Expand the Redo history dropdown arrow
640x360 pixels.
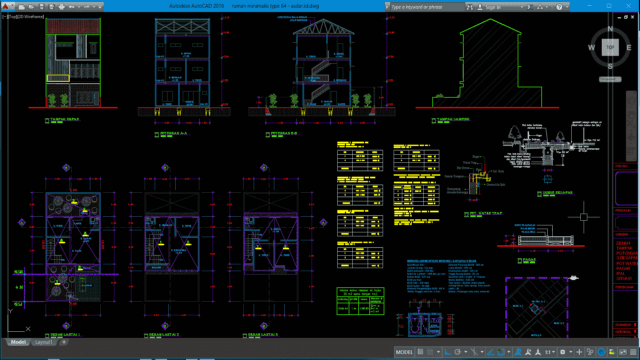(94, 7)
